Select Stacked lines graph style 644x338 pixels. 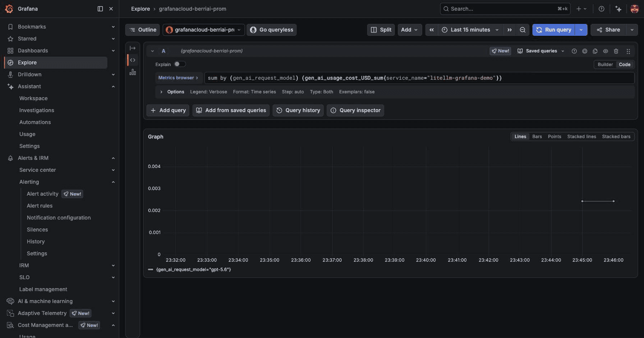[581, 137]
